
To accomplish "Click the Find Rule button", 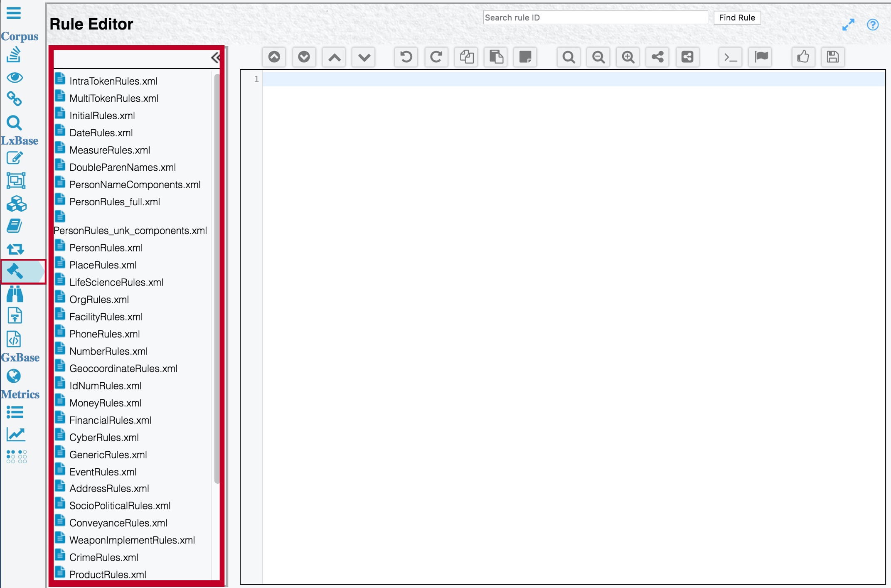I will point(736,18).
